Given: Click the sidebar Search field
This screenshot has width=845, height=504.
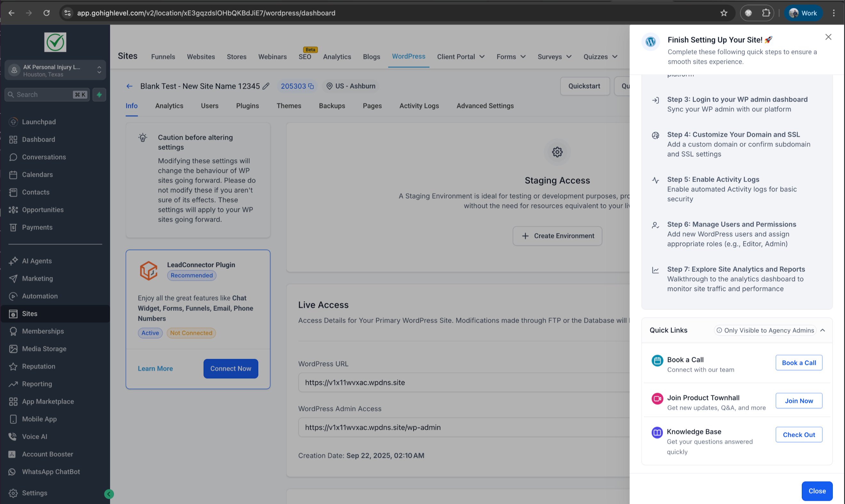Looking at the screenshot, I should pyautogui.click(x=43, y=94).
